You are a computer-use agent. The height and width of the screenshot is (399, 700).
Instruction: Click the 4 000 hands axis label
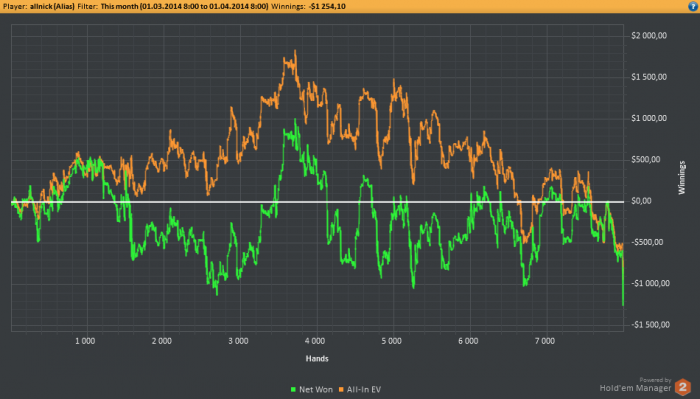coord(315,341)
